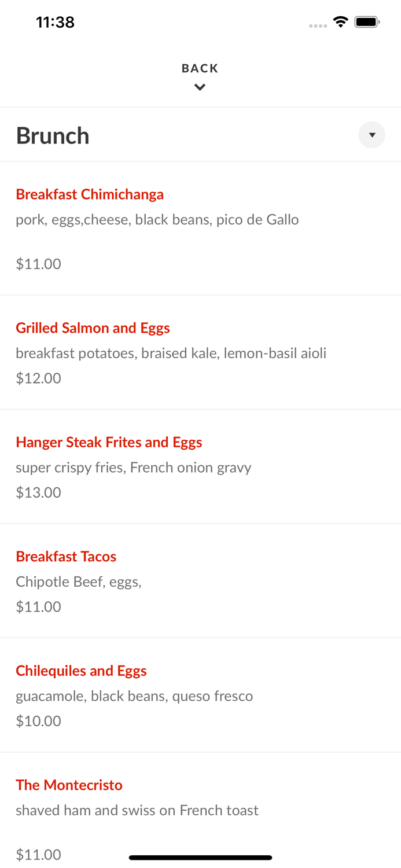The height and width of the screenshot is (868, 401).
Task: Tap the 11:38 clock in status bar
Action: point(55,22)
